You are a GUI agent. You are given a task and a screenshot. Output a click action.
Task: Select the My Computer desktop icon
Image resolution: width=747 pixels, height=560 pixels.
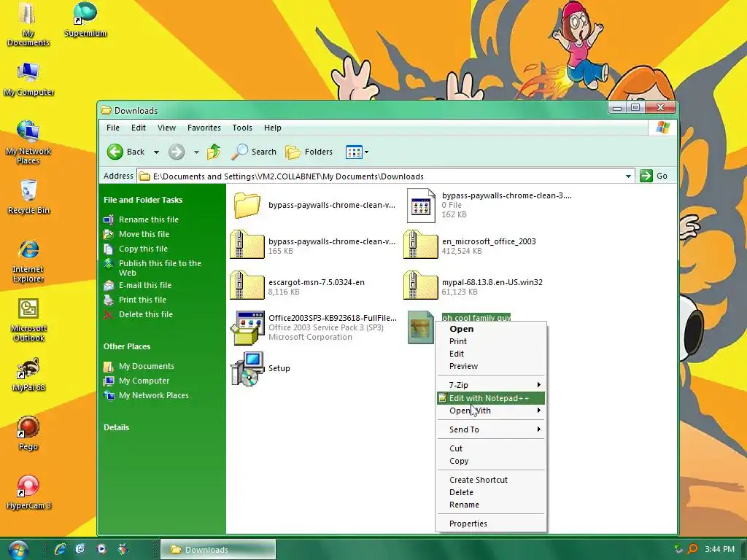click(28, 79)
